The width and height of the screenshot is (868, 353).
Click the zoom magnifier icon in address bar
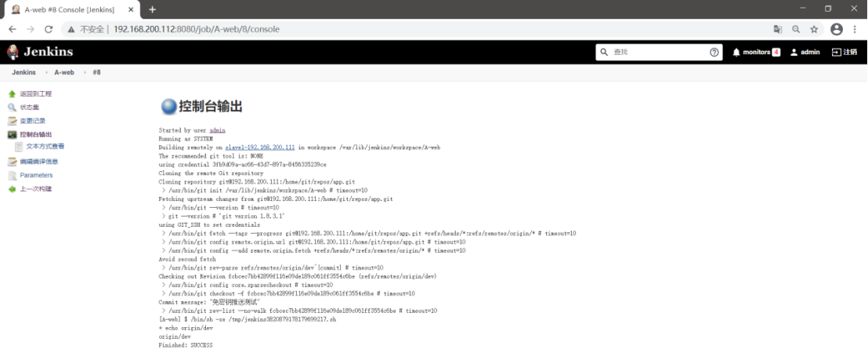click(795, 29)
